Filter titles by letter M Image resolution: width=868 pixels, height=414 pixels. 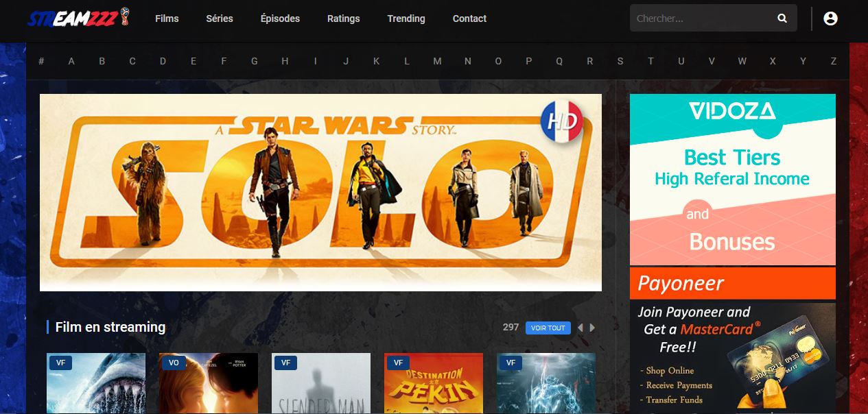pyautogui.click(x=437, y=61)
